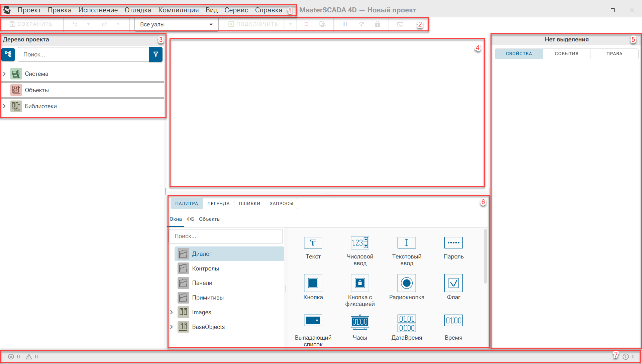Select the Диалог folder in the palette
This screenshot has height=364, width=642.
point(229,254)
